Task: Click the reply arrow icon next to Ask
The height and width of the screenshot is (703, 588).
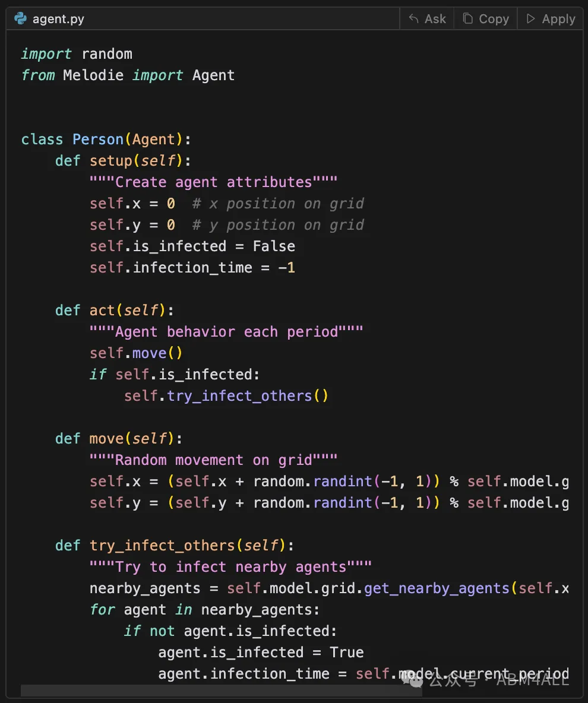Action: [x=413, y=19]
